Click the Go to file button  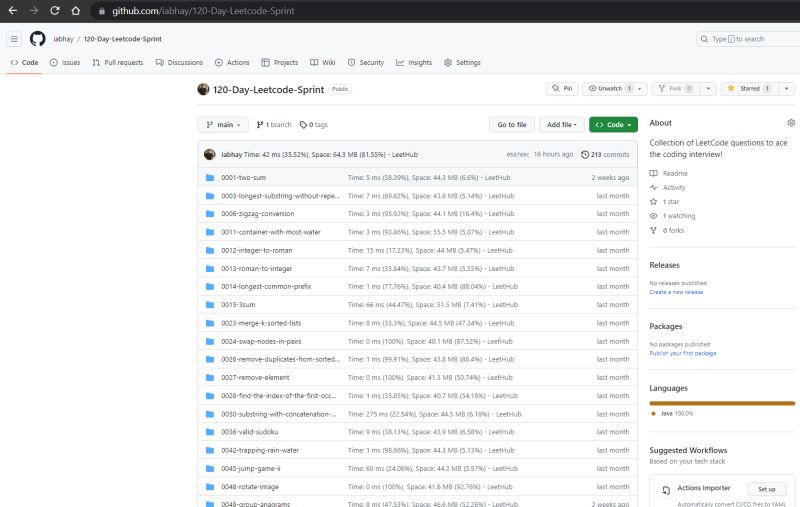pos(512,124)
